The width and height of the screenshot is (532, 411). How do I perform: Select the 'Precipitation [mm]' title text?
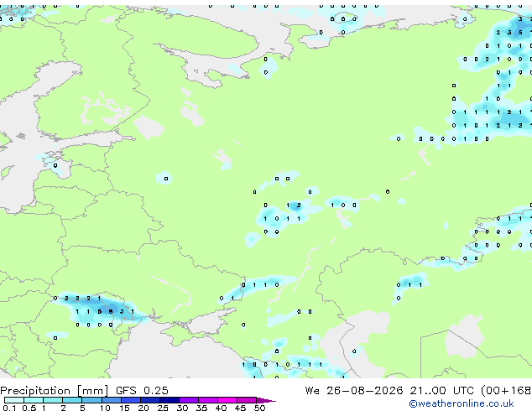pos(55,391)
